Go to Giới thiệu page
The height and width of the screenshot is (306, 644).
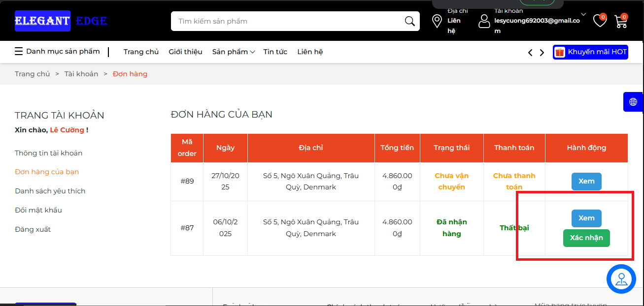coord(185,52)
